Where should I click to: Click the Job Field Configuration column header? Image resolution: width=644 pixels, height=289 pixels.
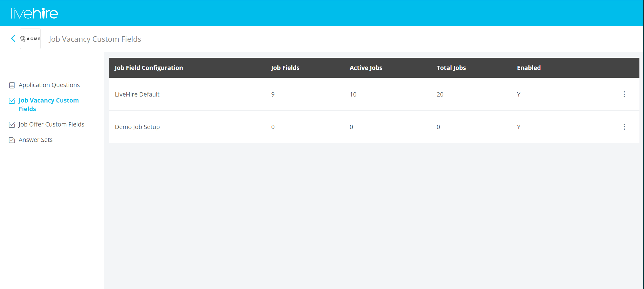(x=149, y=68)
